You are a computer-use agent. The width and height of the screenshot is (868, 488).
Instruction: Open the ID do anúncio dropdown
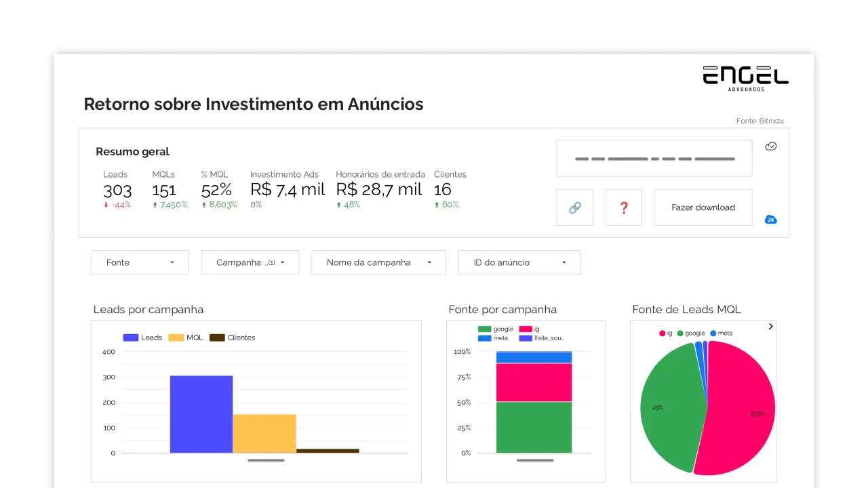pos(519,262)
